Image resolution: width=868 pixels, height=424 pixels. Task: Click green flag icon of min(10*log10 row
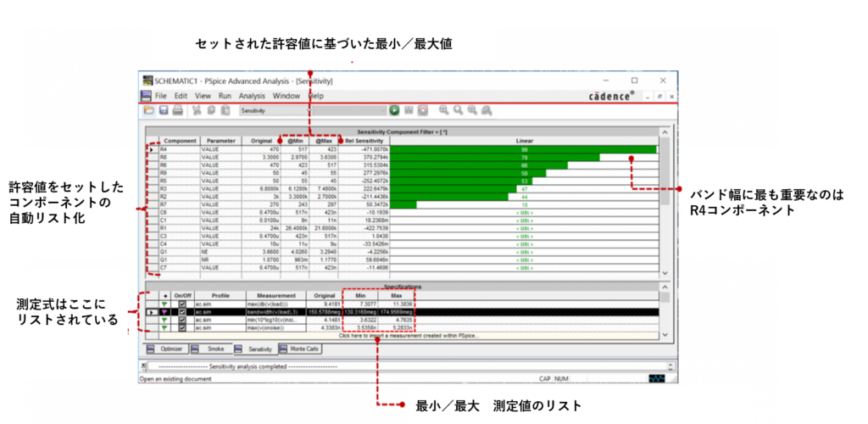point(164,320)
